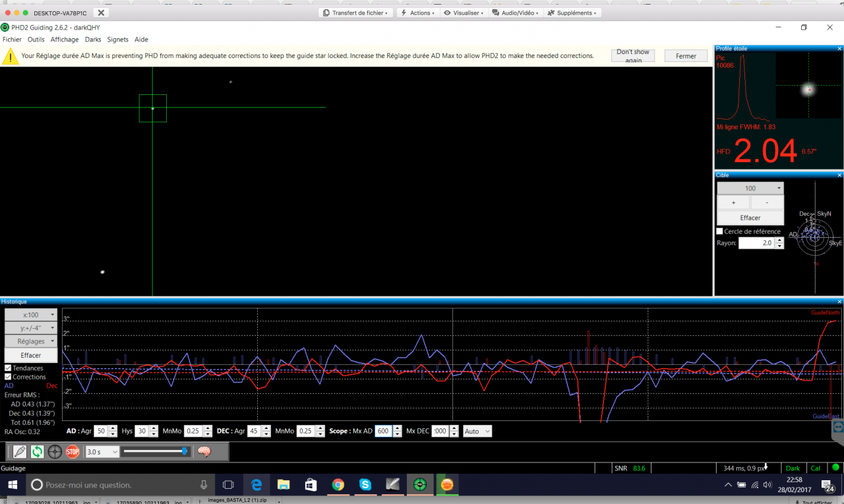
Task: Open the camera connection (pen) tool
Action: [x=19, y=451]
